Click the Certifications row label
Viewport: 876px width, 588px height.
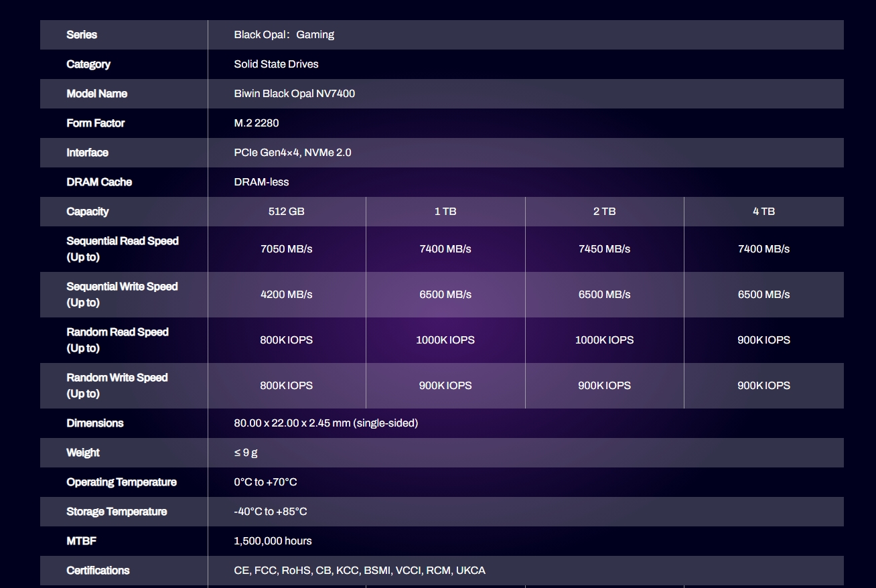[98, 571]
